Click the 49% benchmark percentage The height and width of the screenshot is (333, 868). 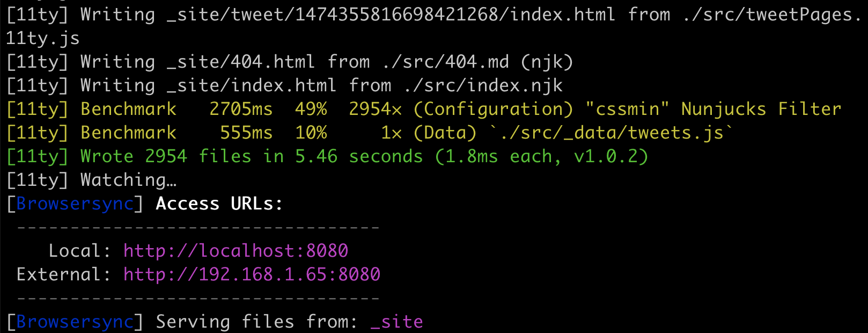tap(311, 109)
